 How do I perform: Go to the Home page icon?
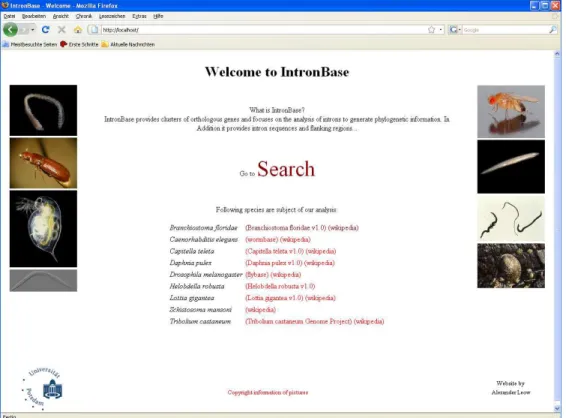coord(78,30)
